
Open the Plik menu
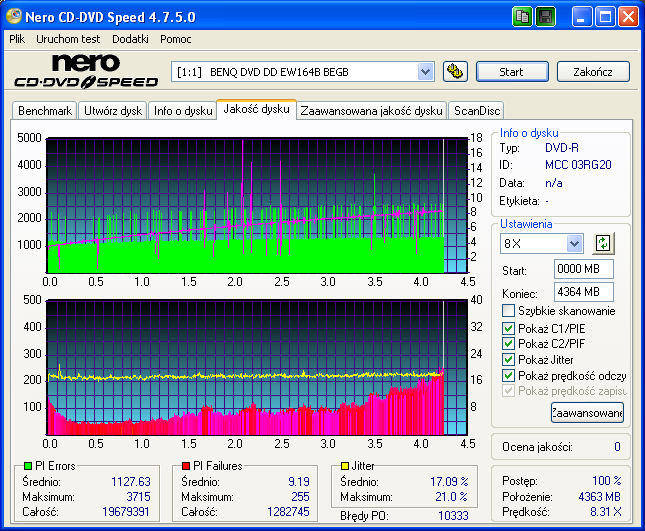17,39
